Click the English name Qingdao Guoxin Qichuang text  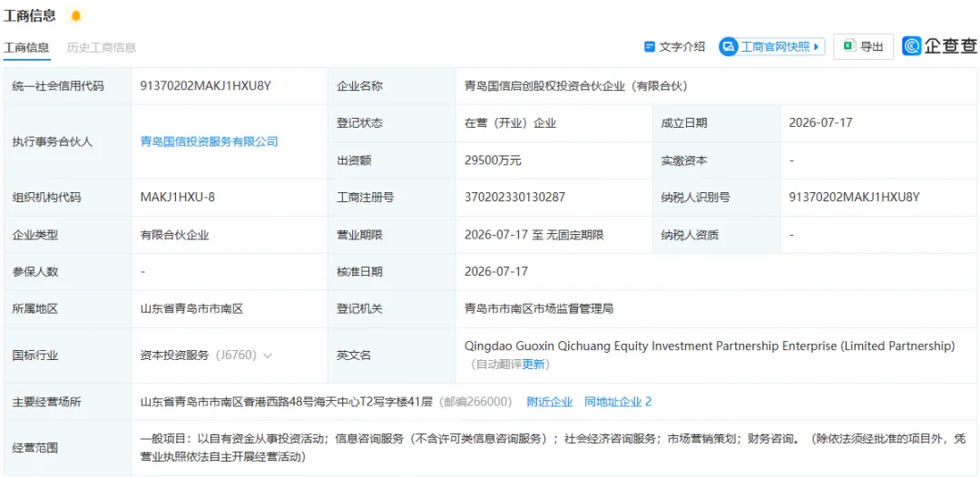710,346
